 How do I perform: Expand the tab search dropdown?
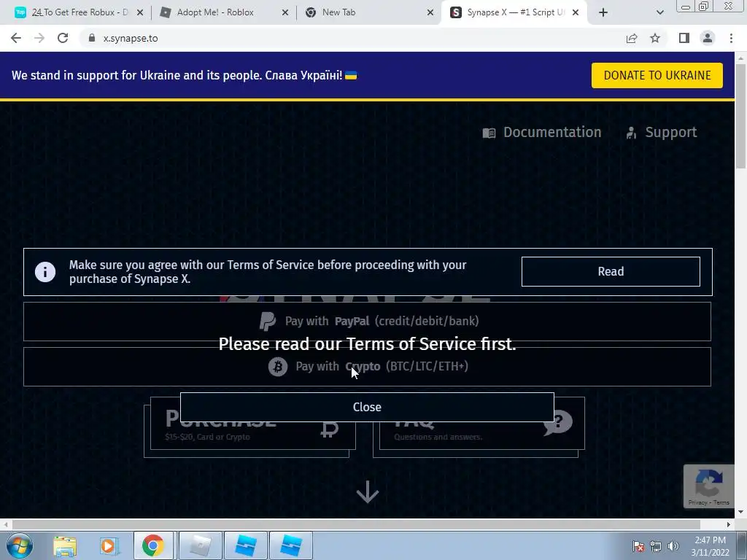pyautogui.click(x=659, y=13)
